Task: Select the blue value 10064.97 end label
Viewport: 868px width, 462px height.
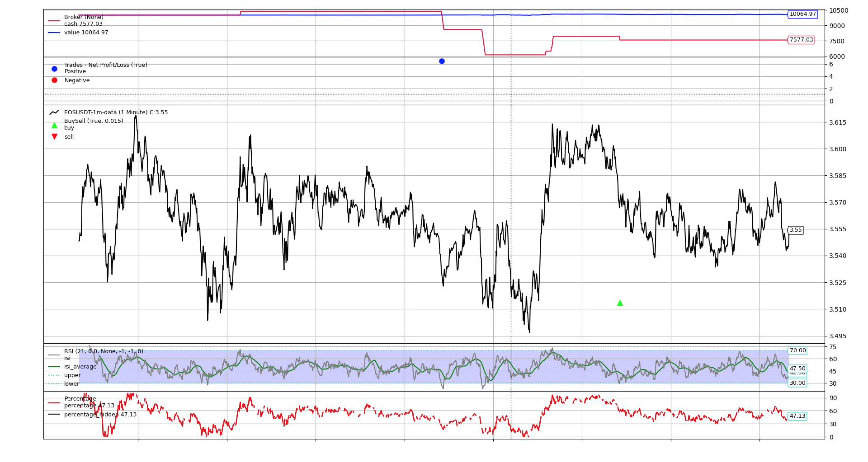Action: coord(802,14)
